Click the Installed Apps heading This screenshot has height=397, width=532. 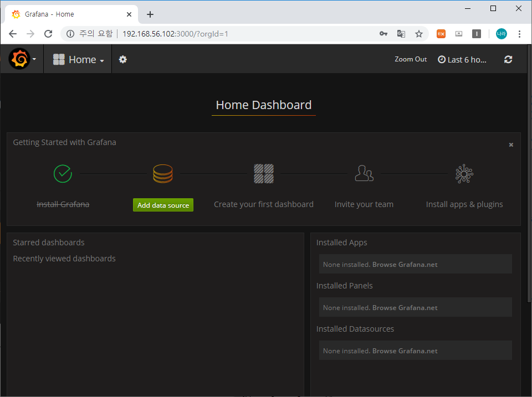342,243
